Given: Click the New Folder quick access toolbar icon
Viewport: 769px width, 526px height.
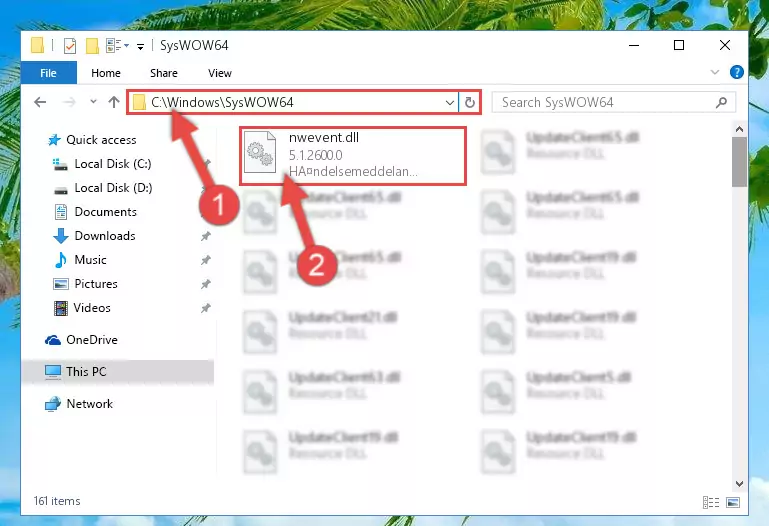Looking at the screenshot, I should click(x=92, y=46).
